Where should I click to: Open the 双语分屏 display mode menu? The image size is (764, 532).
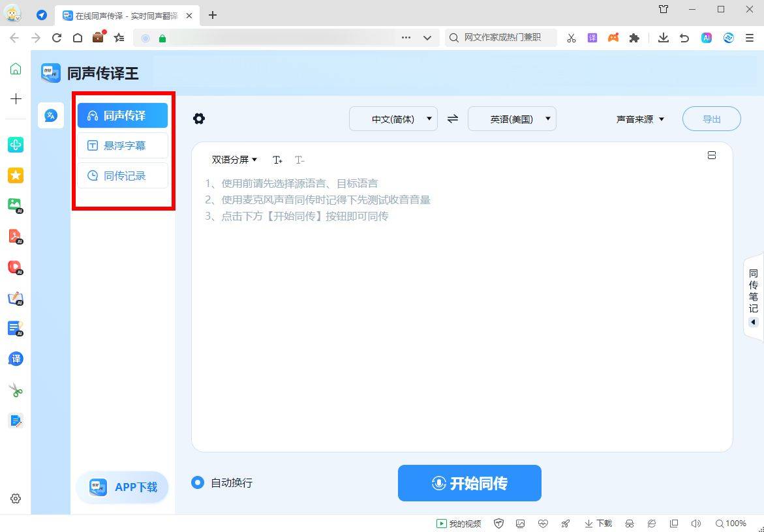point(233,160)
